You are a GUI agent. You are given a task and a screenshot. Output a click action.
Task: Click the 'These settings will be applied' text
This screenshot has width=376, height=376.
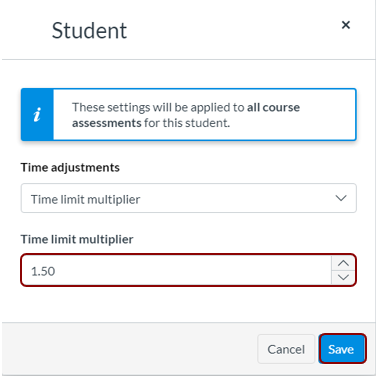tap(159, 107)
